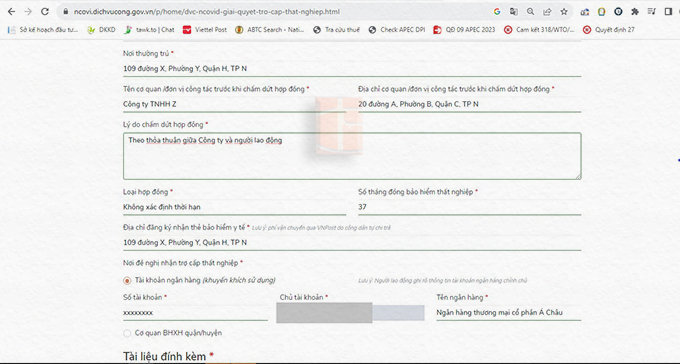Open the Viettel Post bookmark

205,30
